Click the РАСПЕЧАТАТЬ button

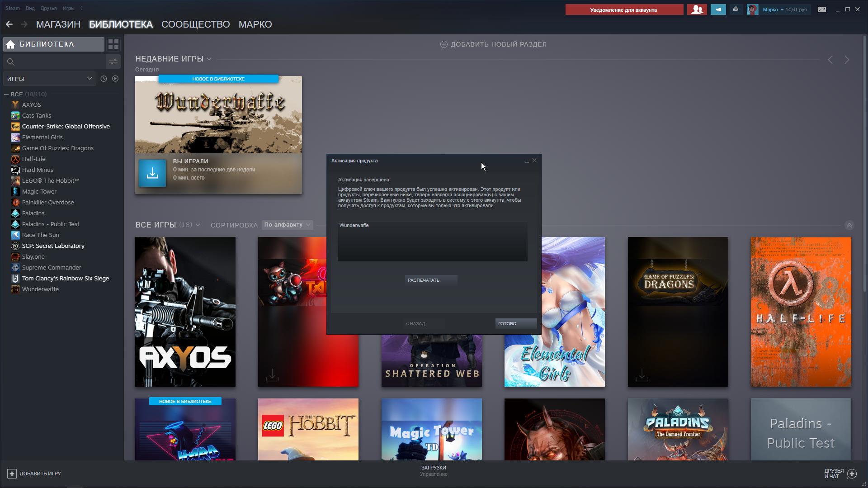(431, 280)
